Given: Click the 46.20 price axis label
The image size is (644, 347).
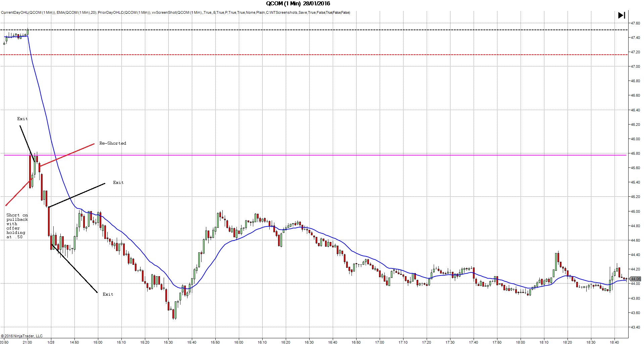Looking at the screenshot, I should click(635, 125).
